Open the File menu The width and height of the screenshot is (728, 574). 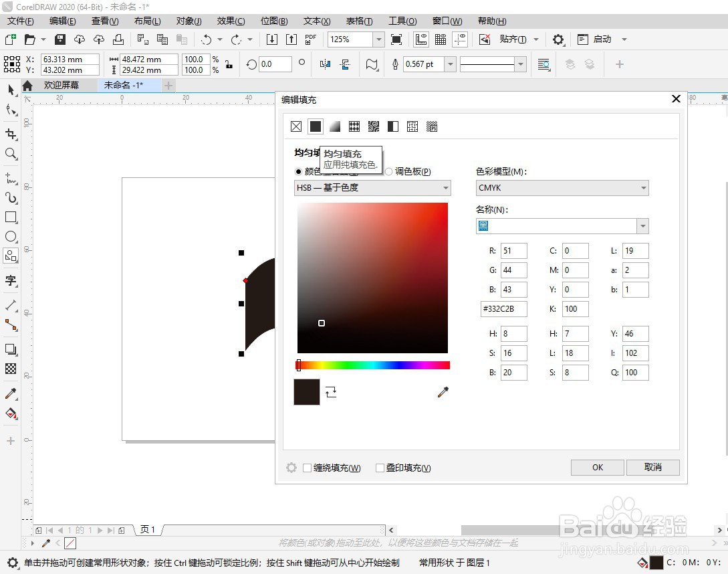(21, 21)
